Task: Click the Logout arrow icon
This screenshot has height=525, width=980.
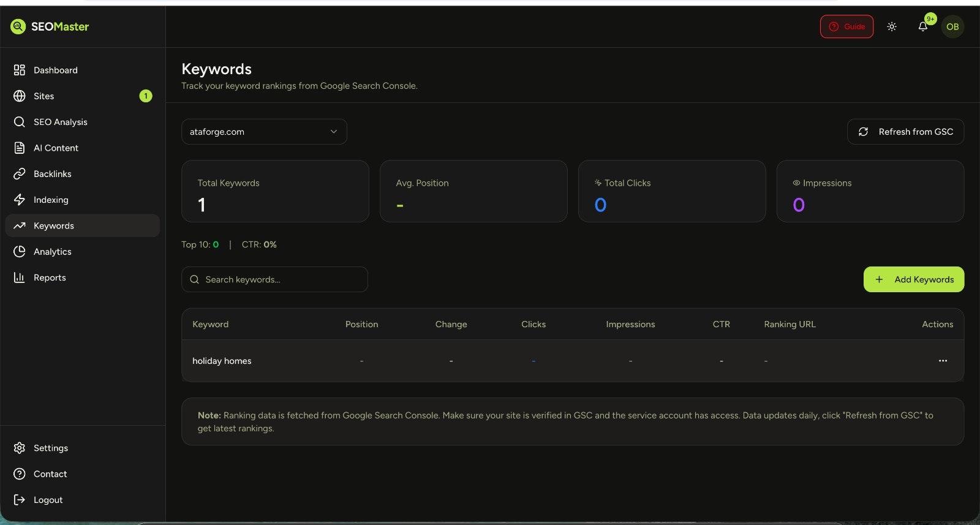Action: coord(20,500)
